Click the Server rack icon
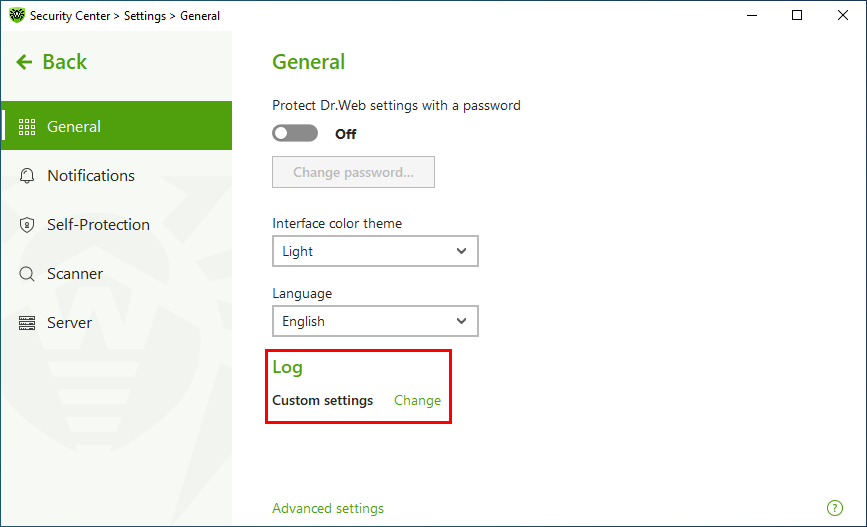The width and height of the screenshot is (867, 527). [x=27, y=322]
